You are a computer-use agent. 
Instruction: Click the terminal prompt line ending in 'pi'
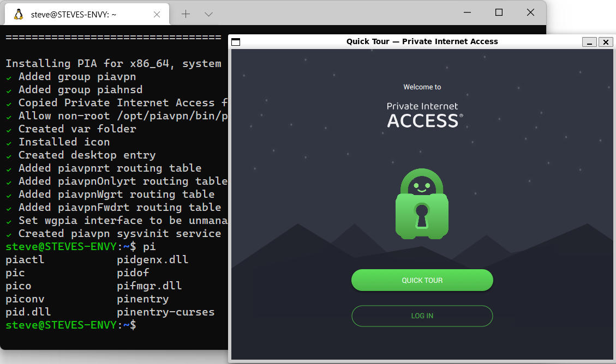[81, 246]
